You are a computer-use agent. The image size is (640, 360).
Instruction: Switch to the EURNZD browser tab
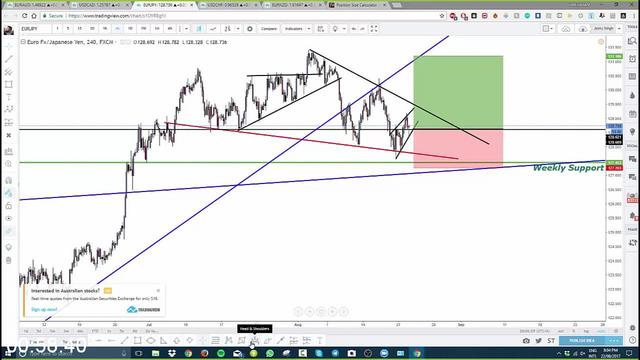tap(292, 5)
